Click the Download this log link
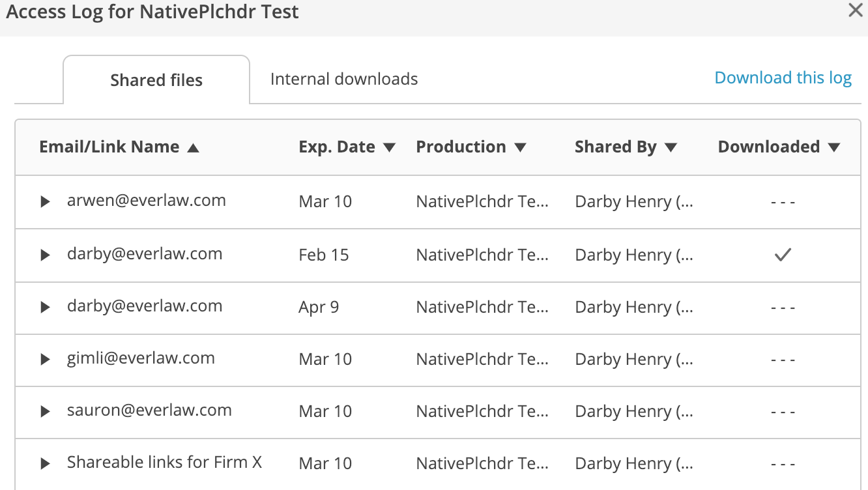 (x=783, y=77)
